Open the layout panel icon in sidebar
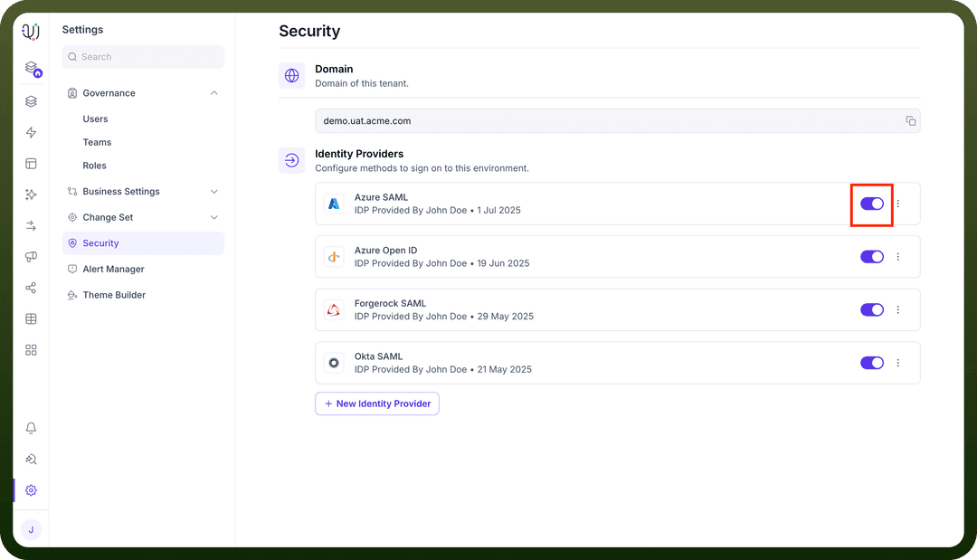The image size is (977, 560). point(31,163)
